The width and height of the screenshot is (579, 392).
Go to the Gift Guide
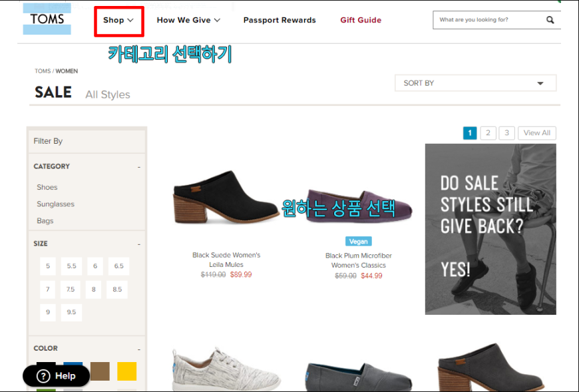361,21
